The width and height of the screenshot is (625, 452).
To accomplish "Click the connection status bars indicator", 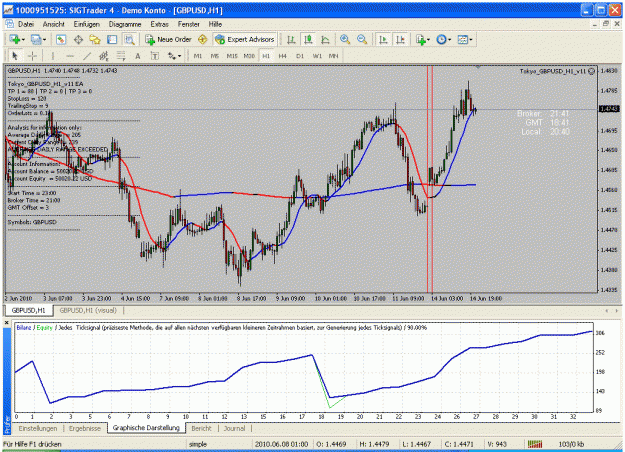I will point(535,444).
